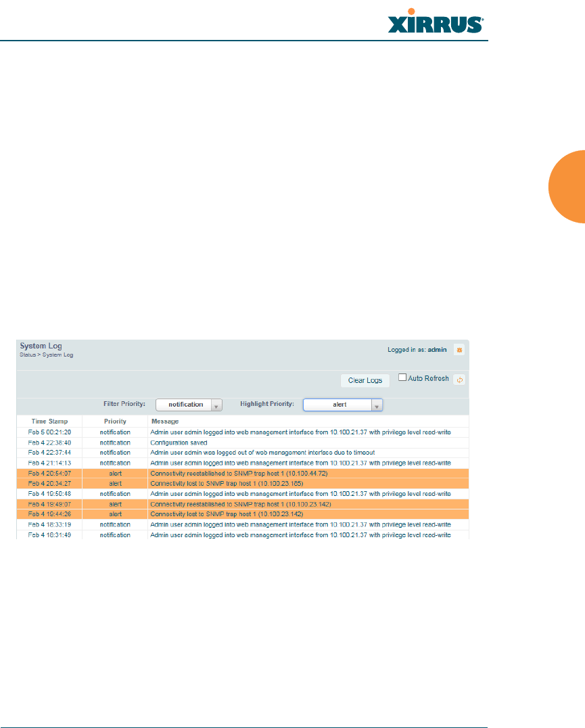Click the Highlight Priority alert value field
The image size is (585, 728).
[x=337, y=405]
